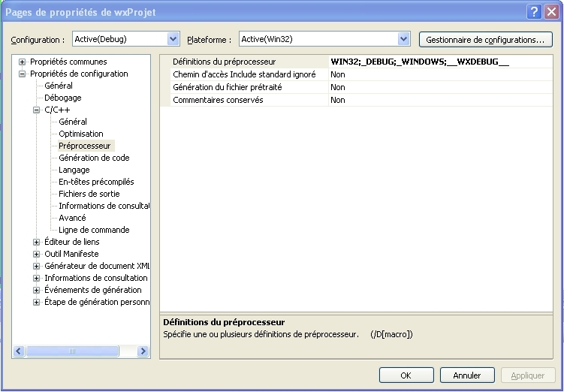The image size is (564, 392).
Task: Expand the Outil Manifeste node
Action: (37, 254)
